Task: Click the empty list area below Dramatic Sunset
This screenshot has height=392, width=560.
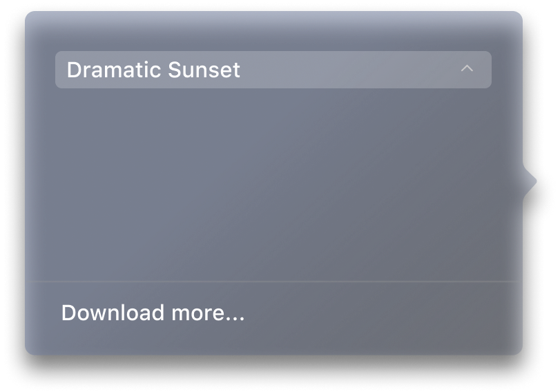Action: pos(273,184)
